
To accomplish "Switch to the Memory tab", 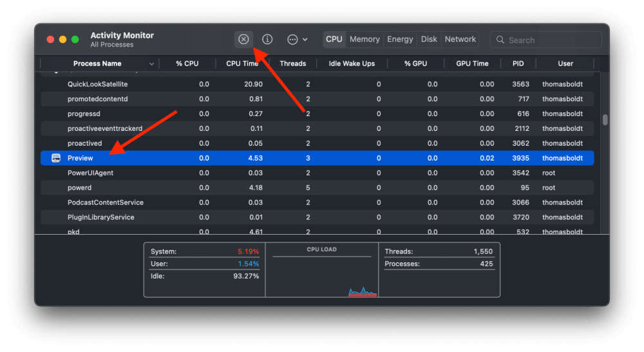I will tap(365, 39).
